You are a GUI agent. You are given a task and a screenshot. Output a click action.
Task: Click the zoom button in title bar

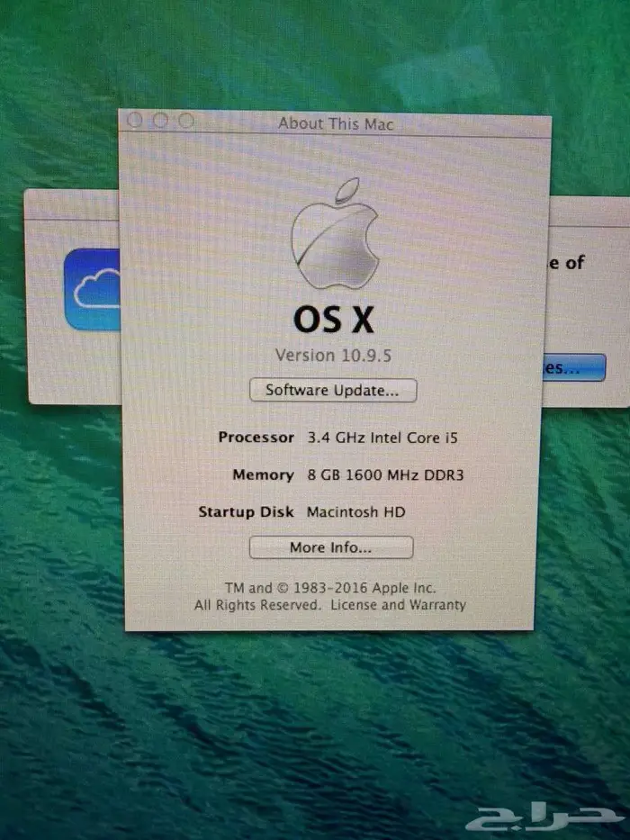coord(185,120)
